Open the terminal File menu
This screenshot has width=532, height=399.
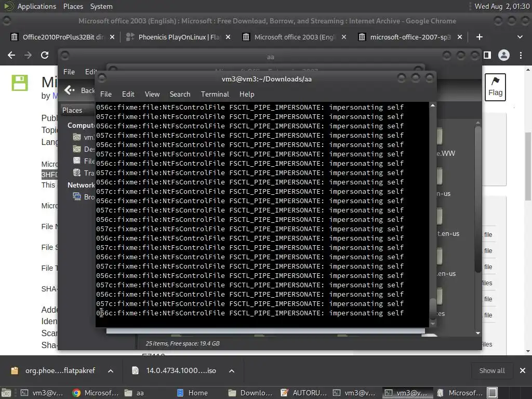click(106, 95)
